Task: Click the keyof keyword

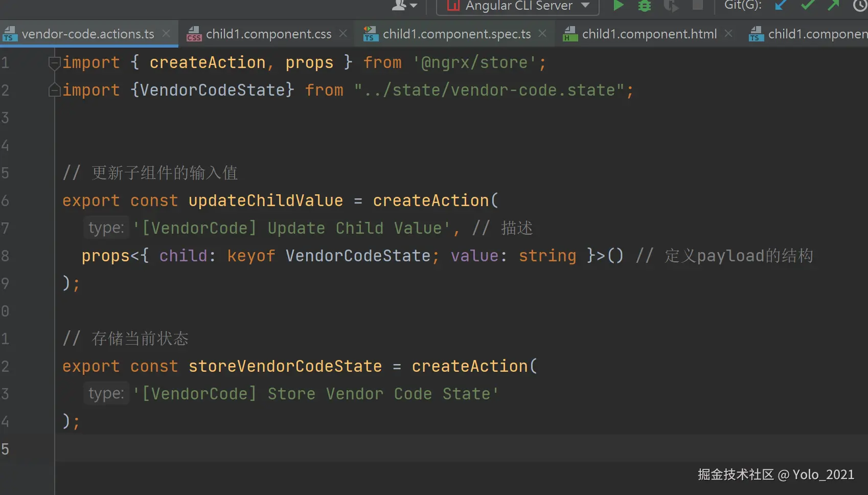Action: tap(251, 256)
